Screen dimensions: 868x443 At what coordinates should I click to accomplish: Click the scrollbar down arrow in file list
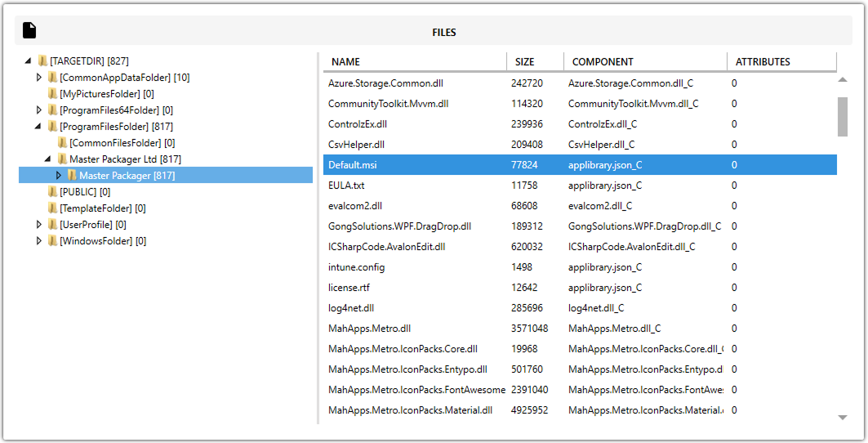843,418
